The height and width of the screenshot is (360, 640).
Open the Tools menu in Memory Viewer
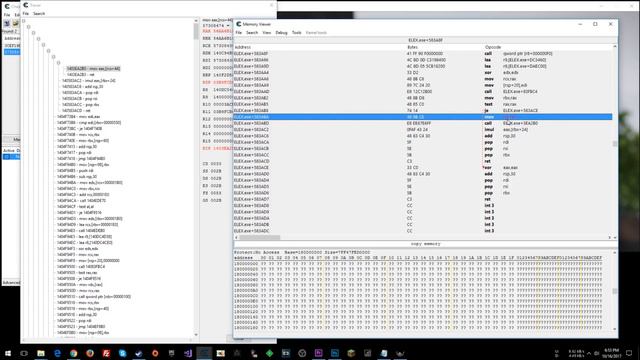pos(296,33)
